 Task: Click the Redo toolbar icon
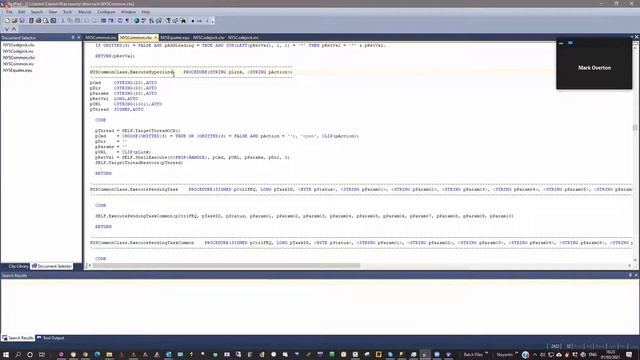[x=94, y=20]
